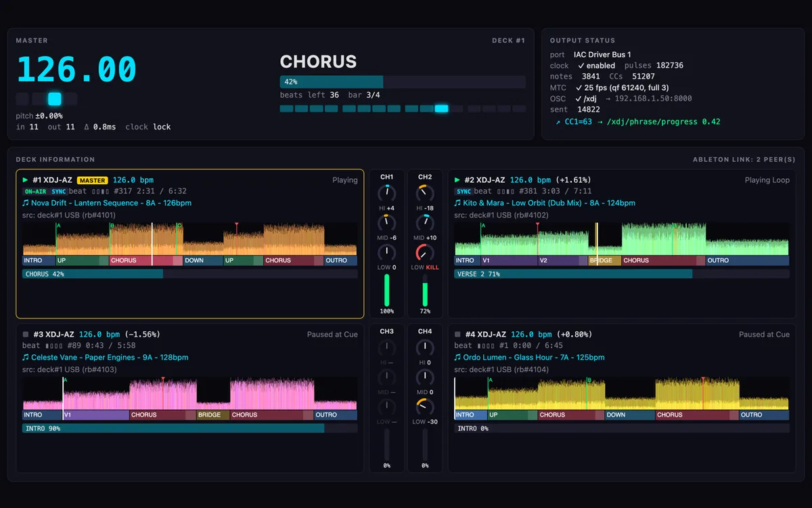The height and width of the screenshot is (508, 812).
Task: Click the yellow MASTER badge on deck #1
Action: tap(92, 180)
